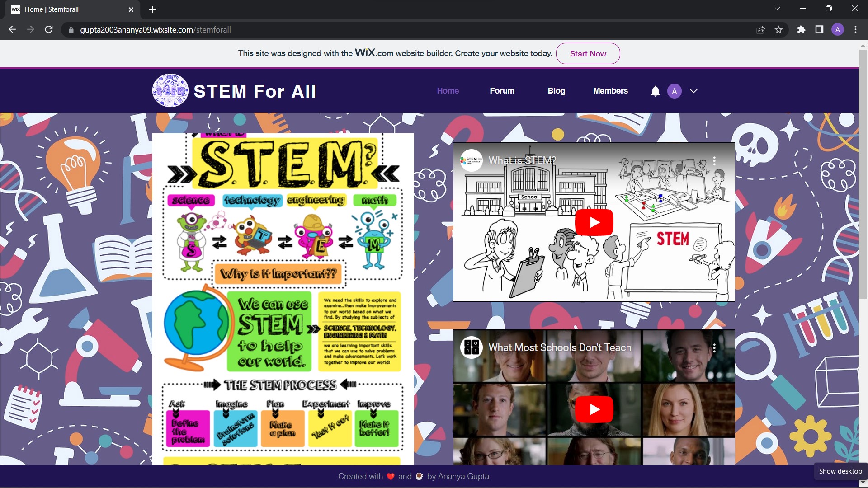Open Chrome three-dot menu

pyautogui.click(x=855, y=30)
